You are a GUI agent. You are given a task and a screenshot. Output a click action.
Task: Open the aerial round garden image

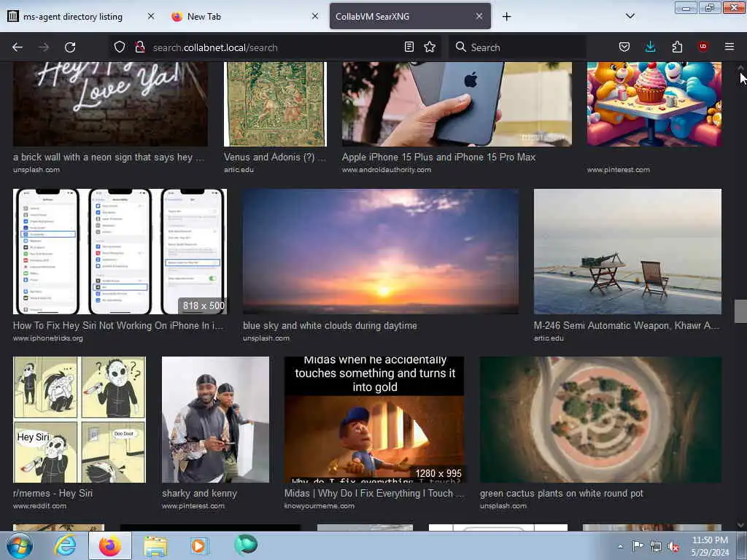tap(601, 419)
